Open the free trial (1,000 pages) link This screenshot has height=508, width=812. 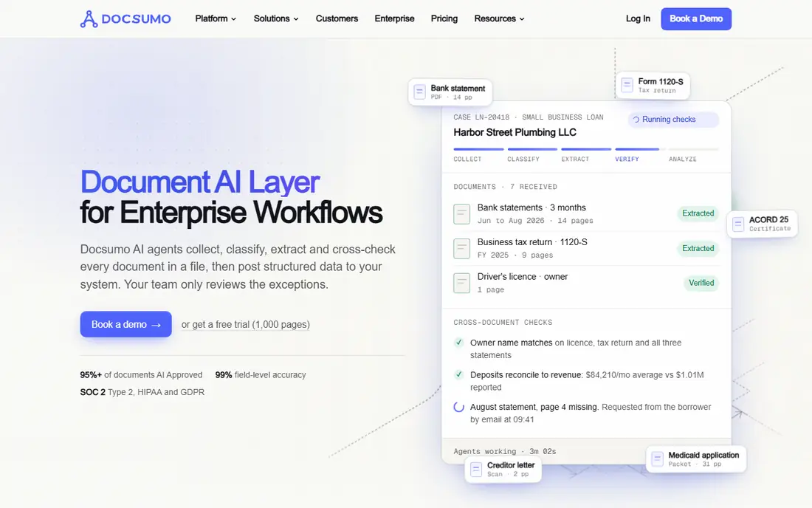click(246, 325)
